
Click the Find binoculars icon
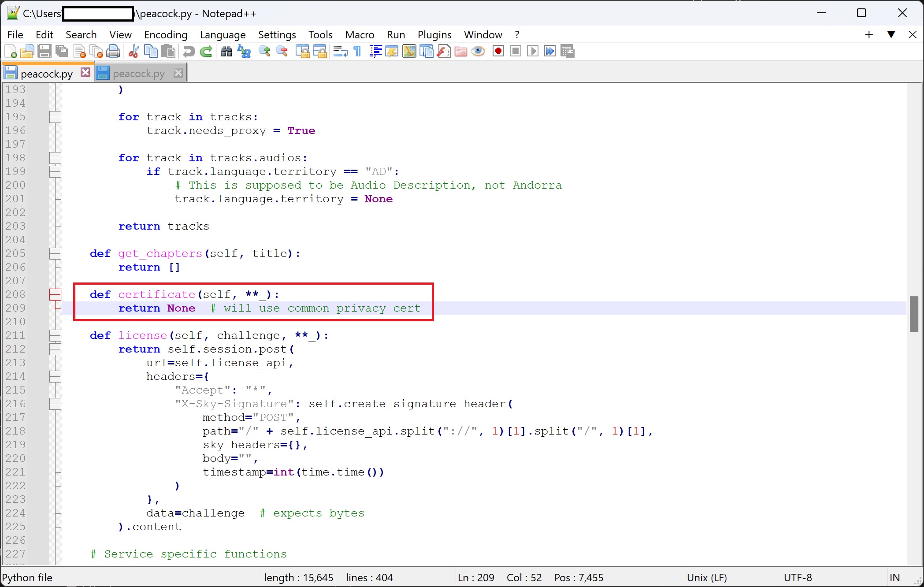point(226,52)
